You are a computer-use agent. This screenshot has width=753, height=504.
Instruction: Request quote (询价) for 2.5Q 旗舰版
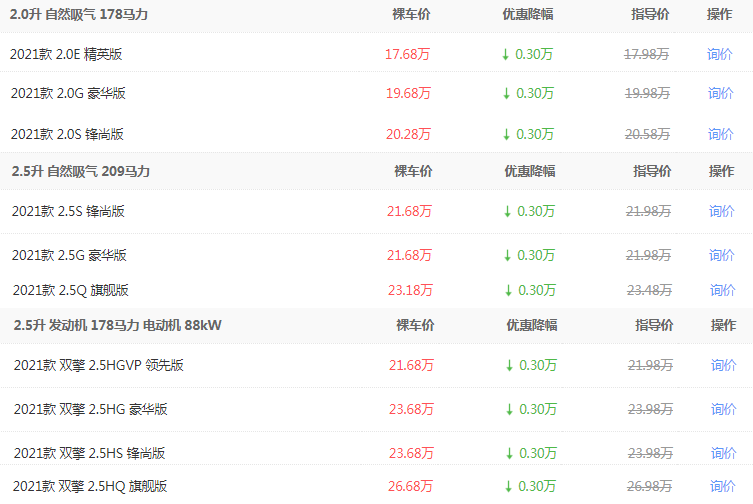[x=723, y=290]
